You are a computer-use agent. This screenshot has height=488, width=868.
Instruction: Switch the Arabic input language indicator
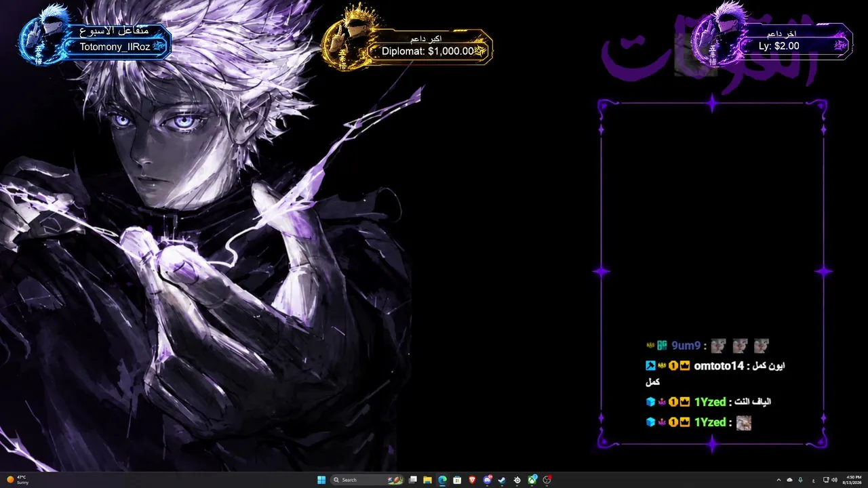pyautogui.click(x=813, y=480)
